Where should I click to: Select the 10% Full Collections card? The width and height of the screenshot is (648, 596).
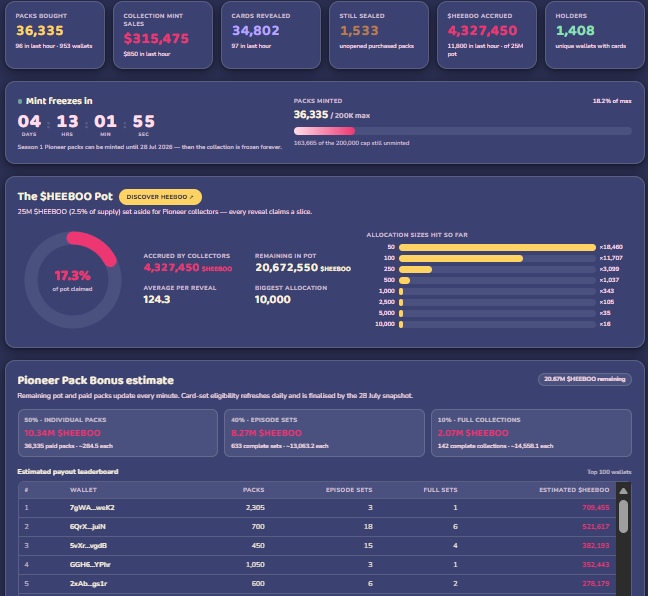531,433
